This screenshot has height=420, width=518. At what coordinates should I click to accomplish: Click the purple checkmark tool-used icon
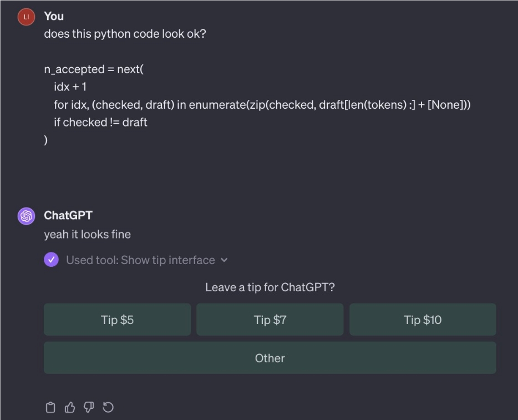[x=51, y=260]
